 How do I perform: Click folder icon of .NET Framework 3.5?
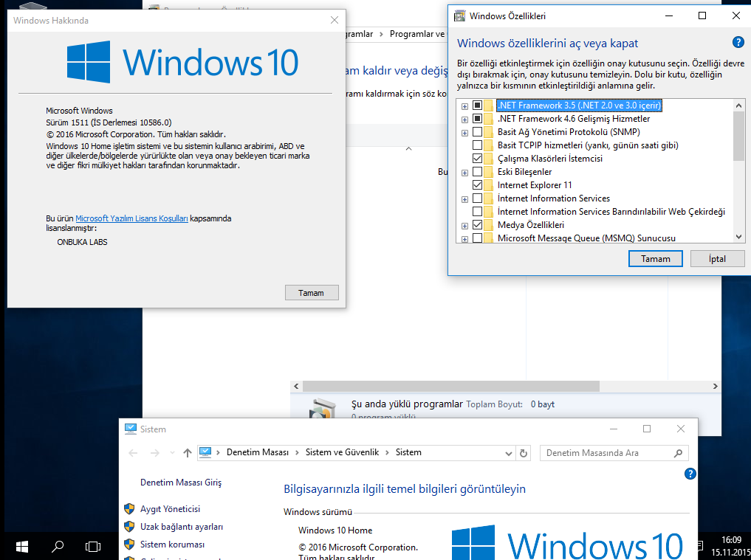click(489, 106)
